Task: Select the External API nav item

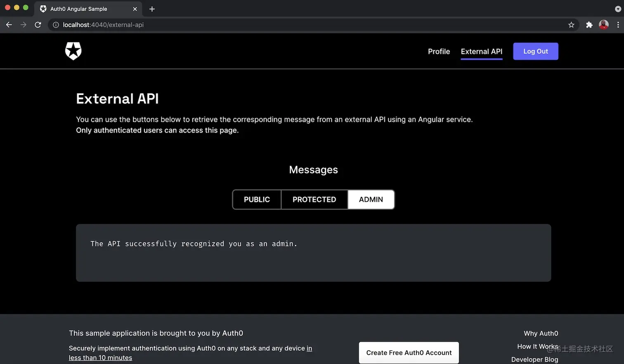Action: pos(481,51)
